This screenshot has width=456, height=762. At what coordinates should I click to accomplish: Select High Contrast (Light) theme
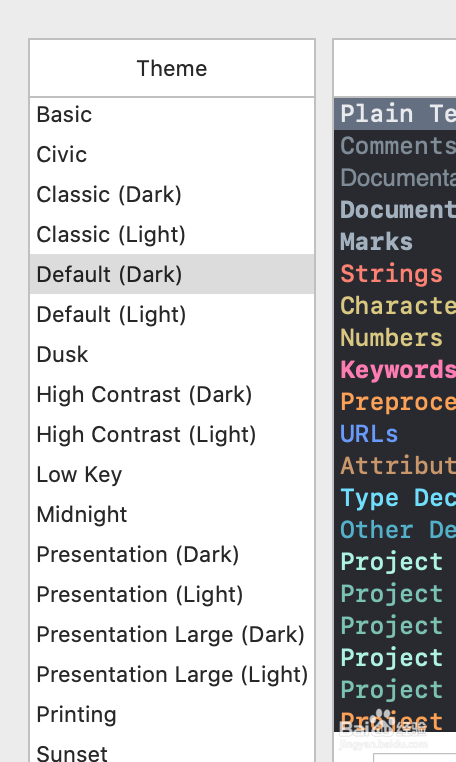(x=172, y=434)
